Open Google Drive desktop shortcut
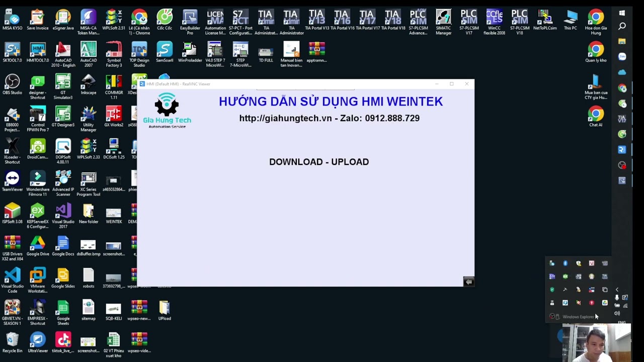This screenshot has height=362, width=644. (38, 245)
